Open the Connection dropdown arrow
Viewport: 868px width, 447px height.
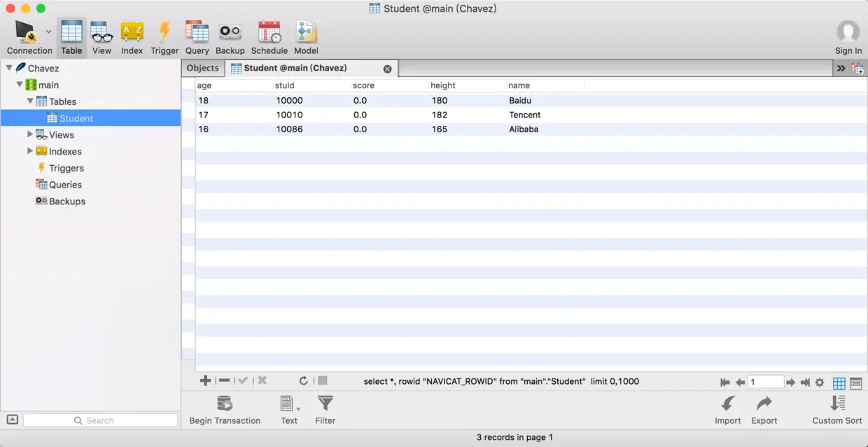click(48, 31)
